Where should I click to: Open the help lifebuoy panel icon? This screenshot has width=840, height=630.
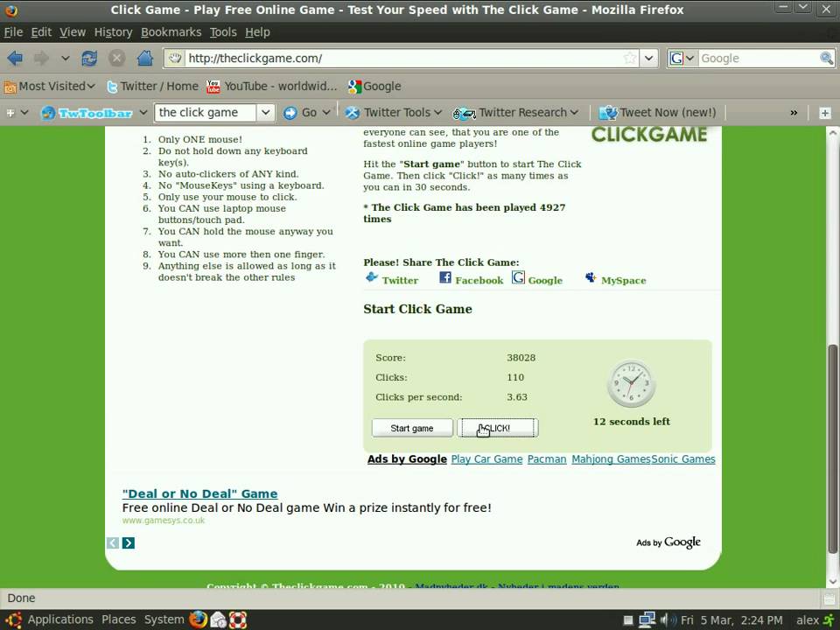[x=238, y=619]
